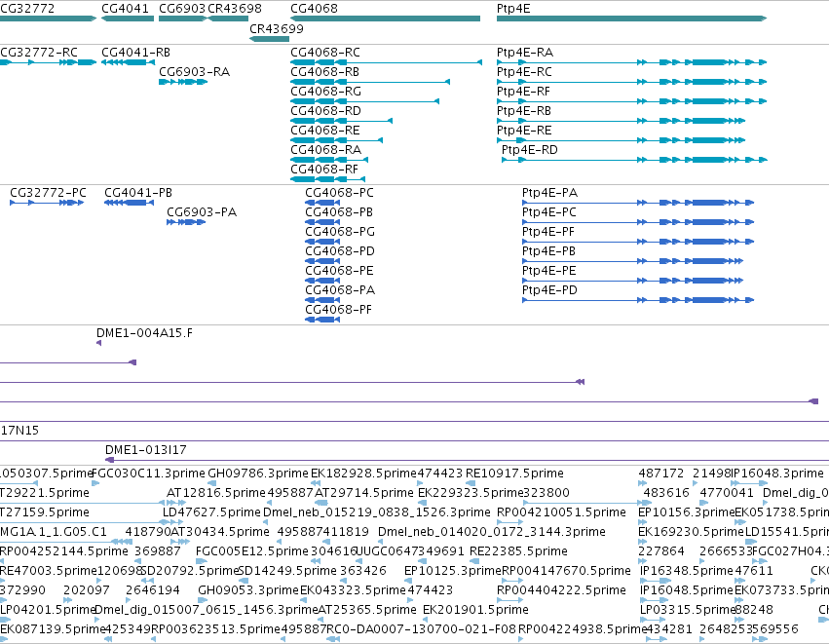Click the CG4068 gene label
The image size is (829, 644).
[314, 9]
